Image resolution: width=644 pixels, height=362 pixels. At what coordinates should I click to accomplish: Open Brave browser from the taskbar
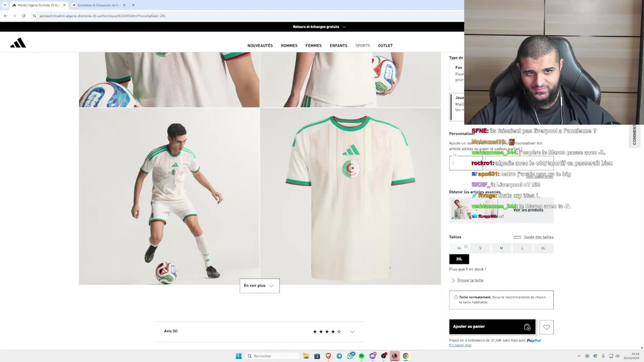(x=328, y=356)
